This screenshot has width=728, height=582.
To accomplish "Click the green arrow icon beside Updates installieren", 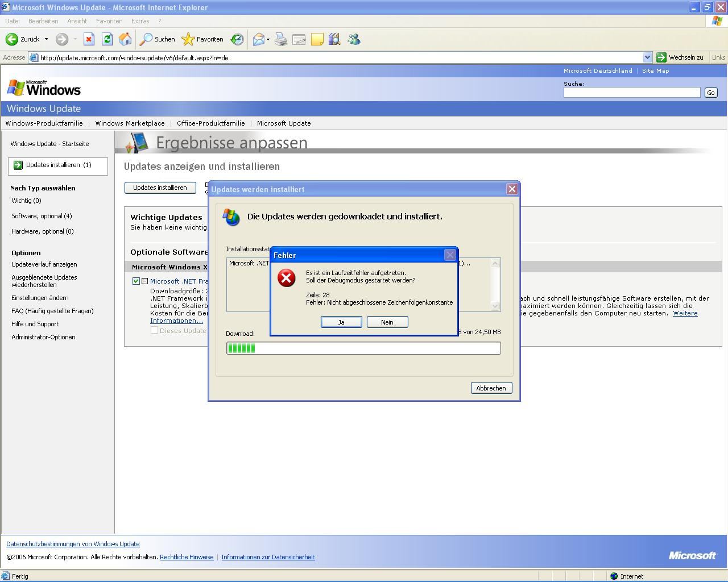I will tap(18, 165).
